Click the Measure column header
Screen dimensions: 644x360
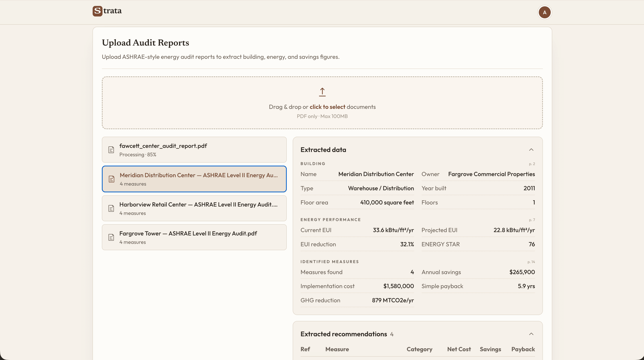coord(337,349)
